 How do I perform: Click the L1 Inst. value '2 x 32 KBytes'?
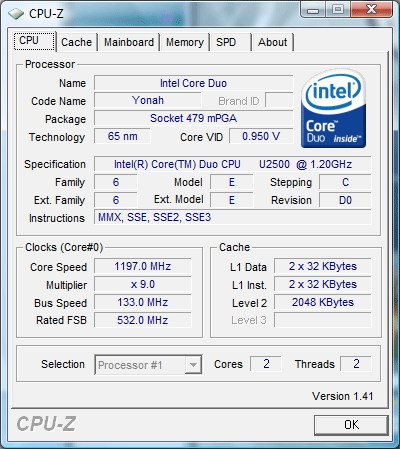point(323,284)
